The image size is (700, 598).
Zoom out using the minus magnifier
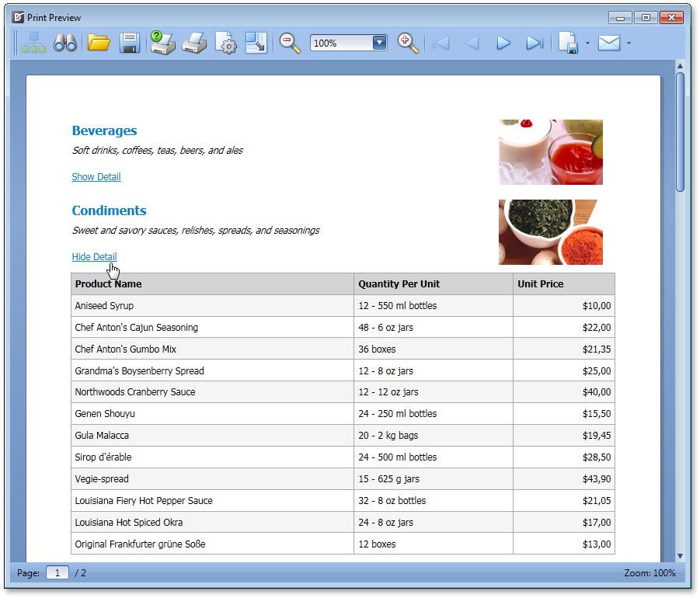tap(290, 43)
